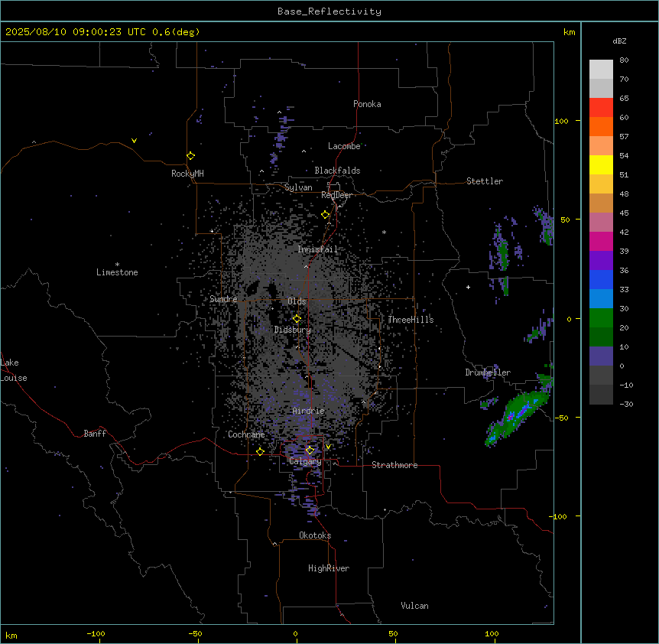Click the Ponoka city label
Viewport: 659px width, 644px height.
367,104
